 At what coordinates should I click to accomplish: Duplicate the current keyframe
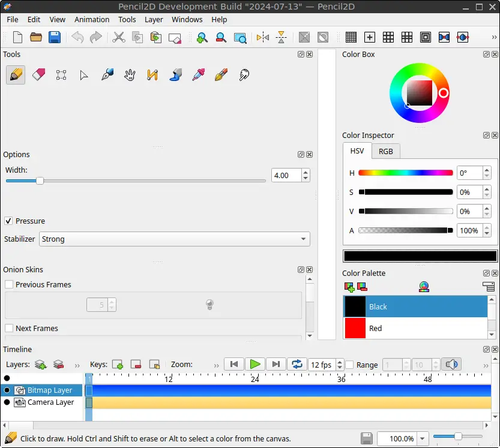(x=155, y=365)
